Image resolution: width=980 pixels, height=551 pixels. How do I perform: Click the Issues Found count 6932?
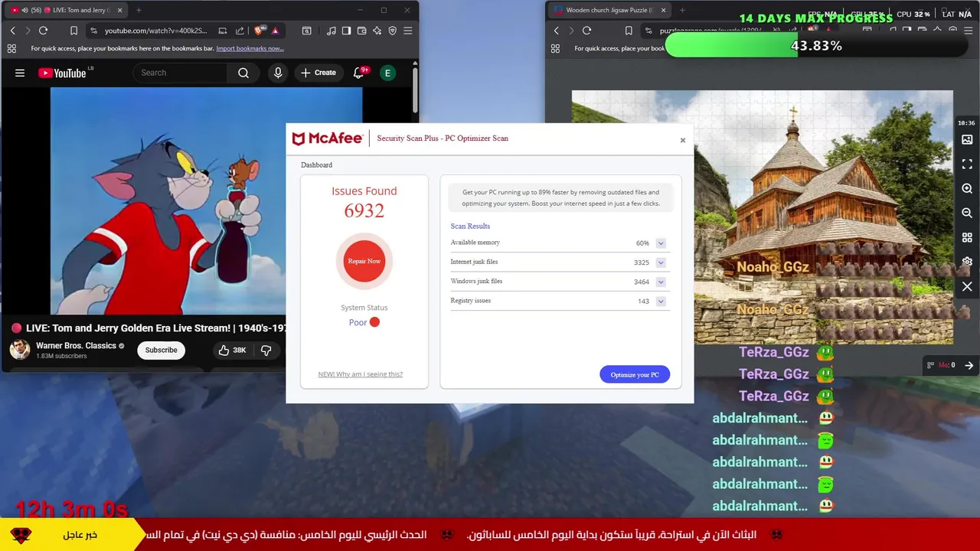pos(364,211)
